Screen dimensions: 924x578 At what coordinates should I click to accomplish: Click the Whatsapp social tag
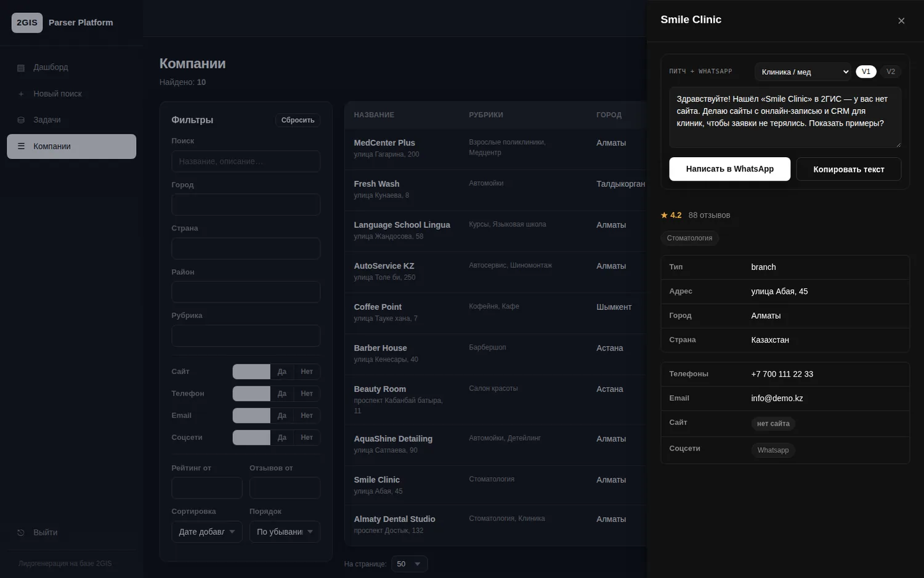pos(773,450)
